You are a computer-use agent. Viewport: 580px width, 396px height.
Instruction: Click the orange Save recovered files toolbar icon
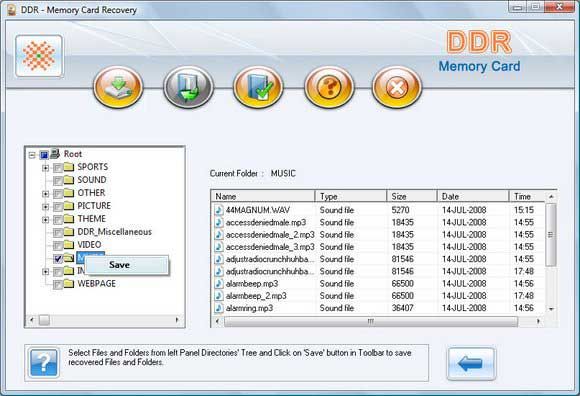coord(118,87)
